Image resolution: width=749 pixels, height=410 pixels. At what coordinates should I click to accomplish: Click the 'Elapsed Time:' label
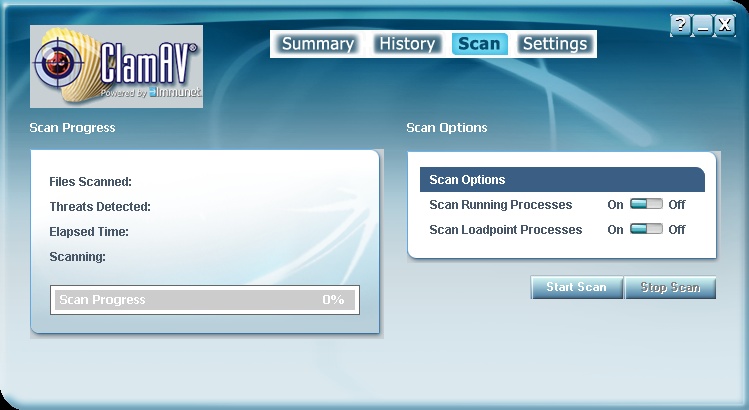tap(89, 232)
